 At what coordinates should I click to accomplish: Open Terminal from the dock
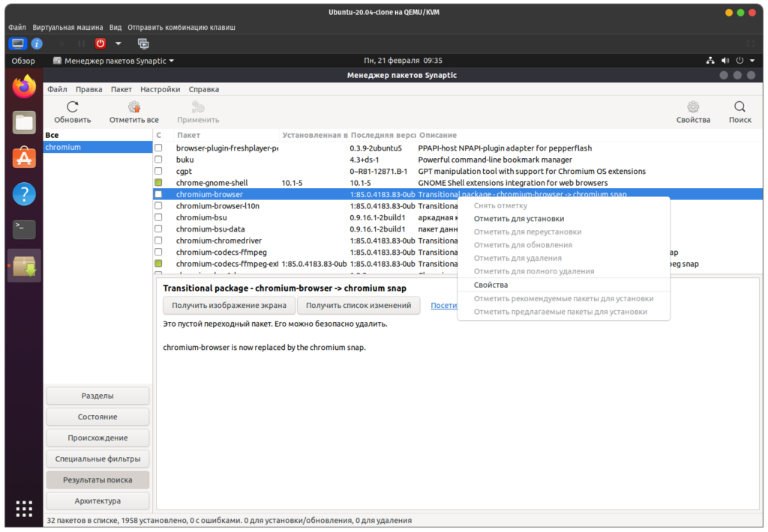coord(25,229)
